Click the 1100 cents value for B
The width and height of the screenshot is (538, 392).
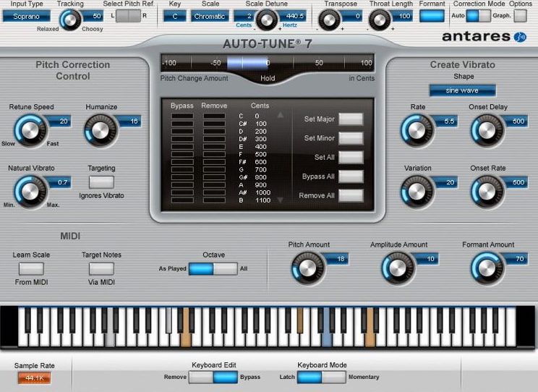click(x=262, y=200)
